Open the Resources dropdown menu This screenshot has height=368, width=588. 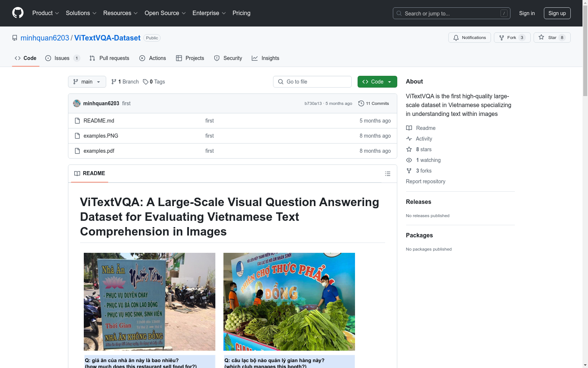click(121, 13)
